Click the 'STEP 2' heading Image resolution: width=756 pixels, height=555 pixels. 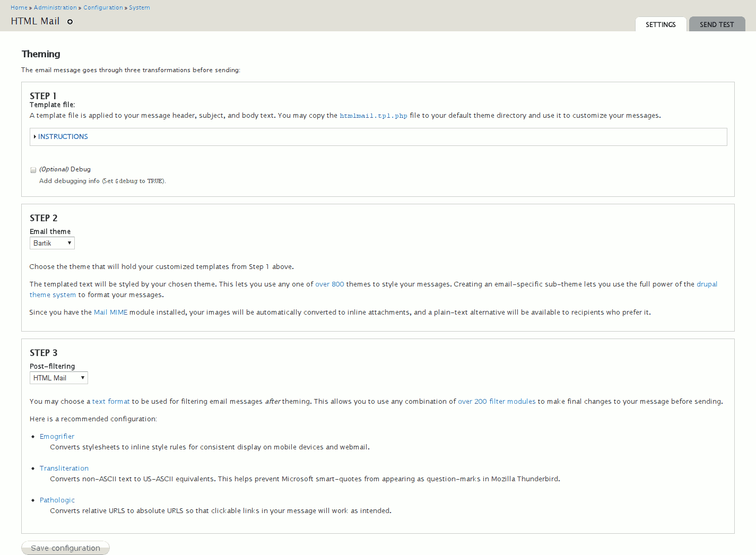[44, 218]
